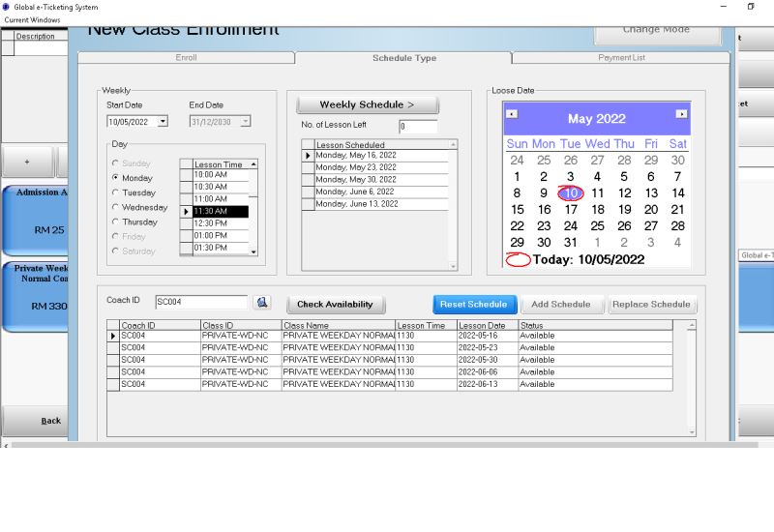Viewport: 774px width, 532px height.
Task: Restore the window using title bar button
Action: 750,7
